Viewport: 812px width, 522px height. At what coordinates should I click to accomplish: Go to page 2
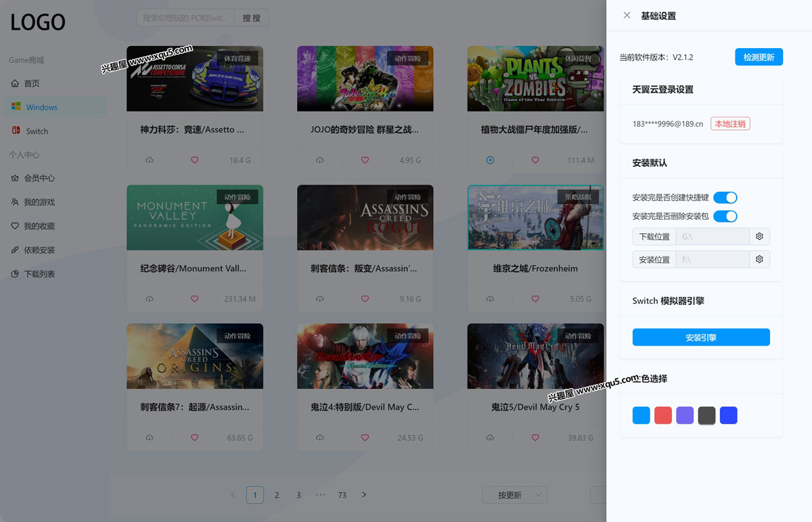coord(277,495)
